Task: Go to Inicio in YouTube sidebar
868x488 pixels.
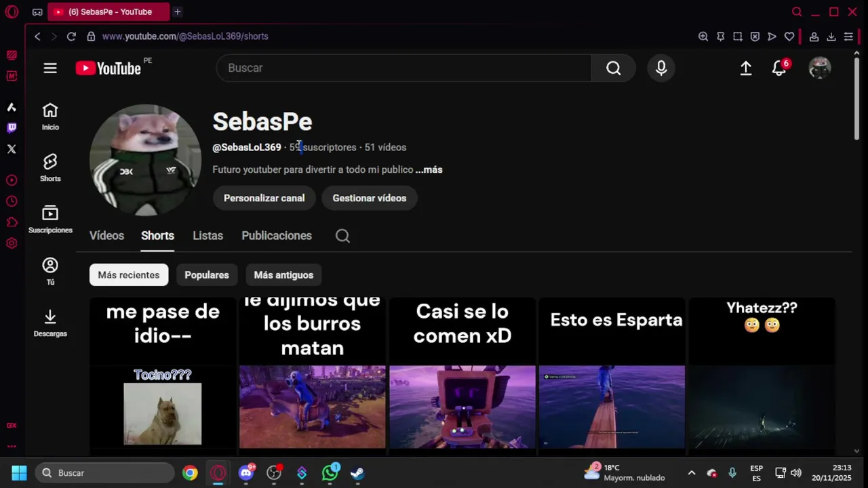Action: pos(50,117)
